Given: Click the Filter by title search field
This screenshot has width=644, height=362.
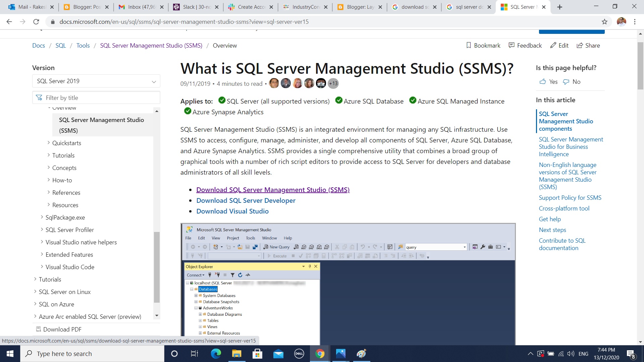Looking at the screenshot, I should click(96, 98).
